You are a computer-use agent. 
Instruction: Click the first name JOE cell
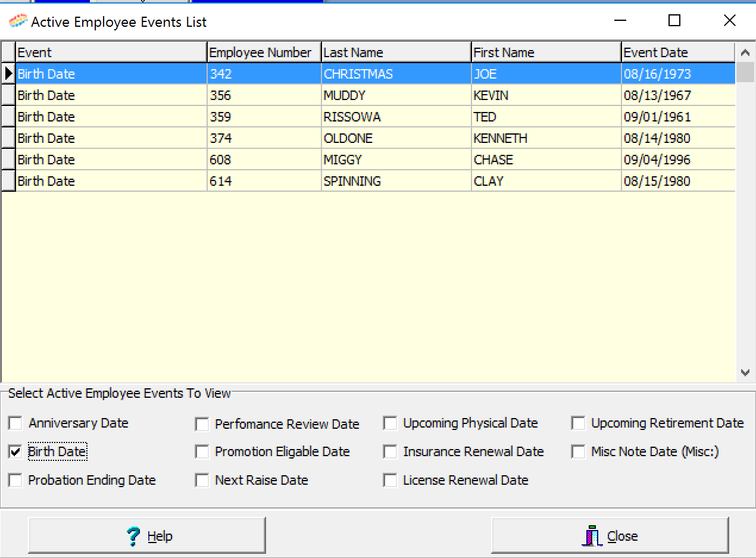coord(546,74)
